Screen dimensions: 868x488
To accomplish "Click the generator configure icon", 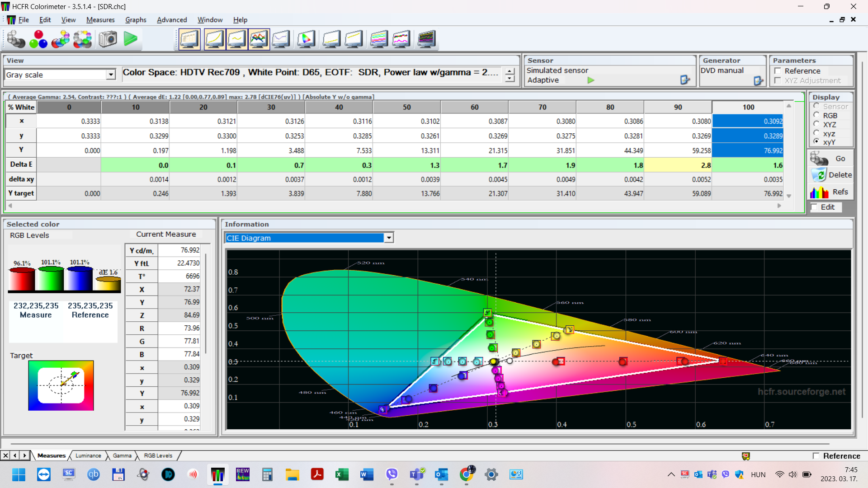I will (x=758, y=81).
